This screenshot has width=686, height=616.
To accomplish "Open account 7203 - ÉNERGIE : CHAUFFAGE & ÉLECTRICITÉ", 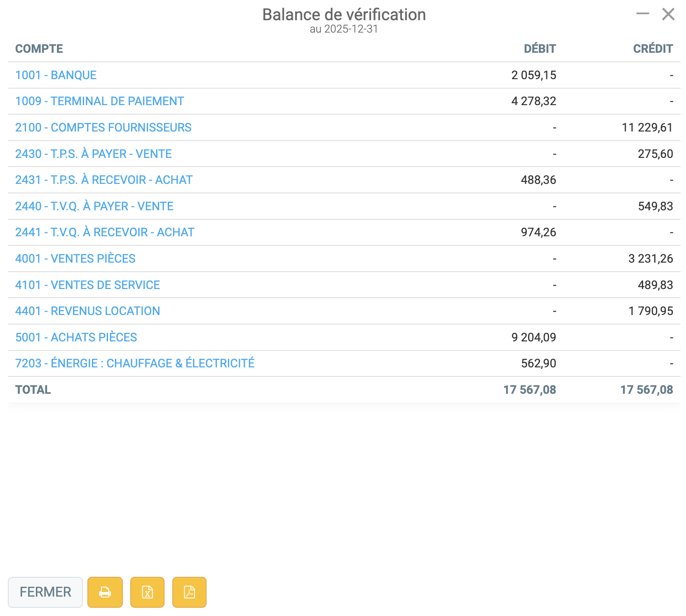I will click(135, 363).
